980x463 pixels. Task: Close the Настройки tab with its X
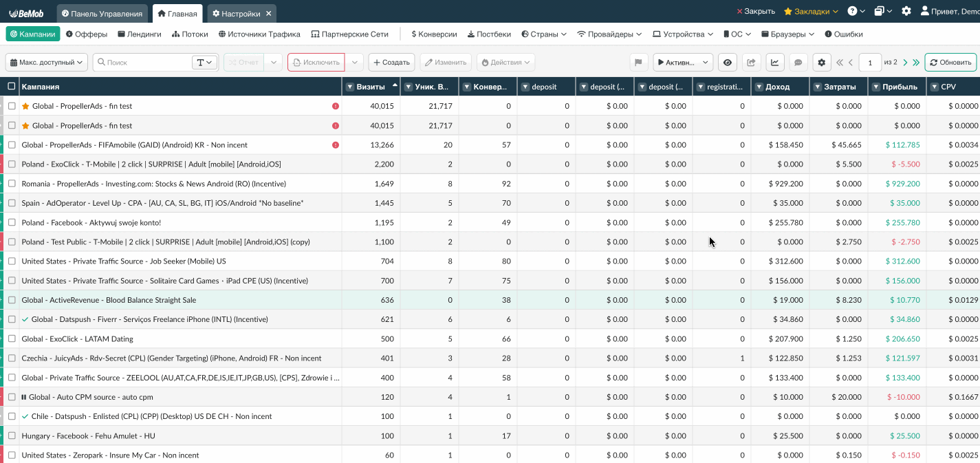point(269,13)
